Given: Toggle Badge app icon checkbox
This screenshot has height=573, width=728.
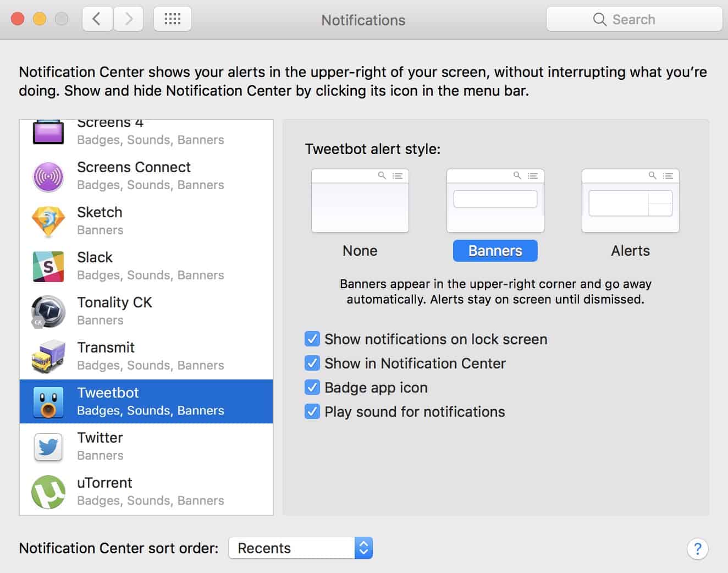Looking at the screenshot, I should point(312,387).
